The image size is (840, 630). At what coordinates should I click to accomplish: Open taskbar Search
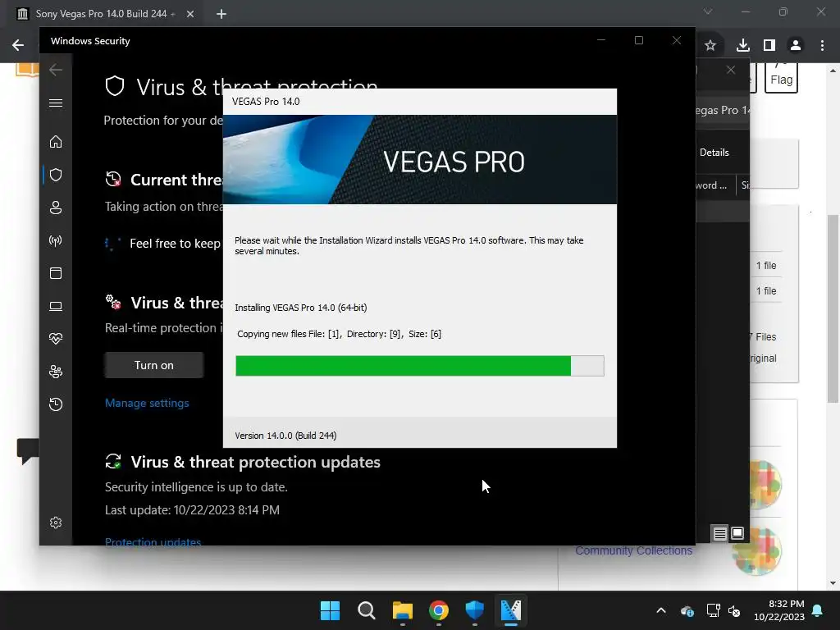tap(367, 610)
